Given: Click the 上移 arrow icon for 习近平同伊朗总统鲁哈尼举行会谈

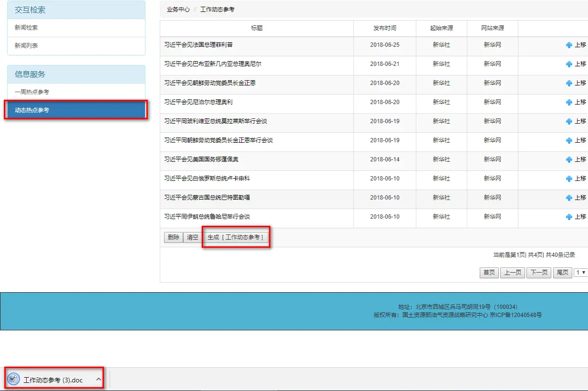Looking at the screenshot, I should [x=568, y=217].
